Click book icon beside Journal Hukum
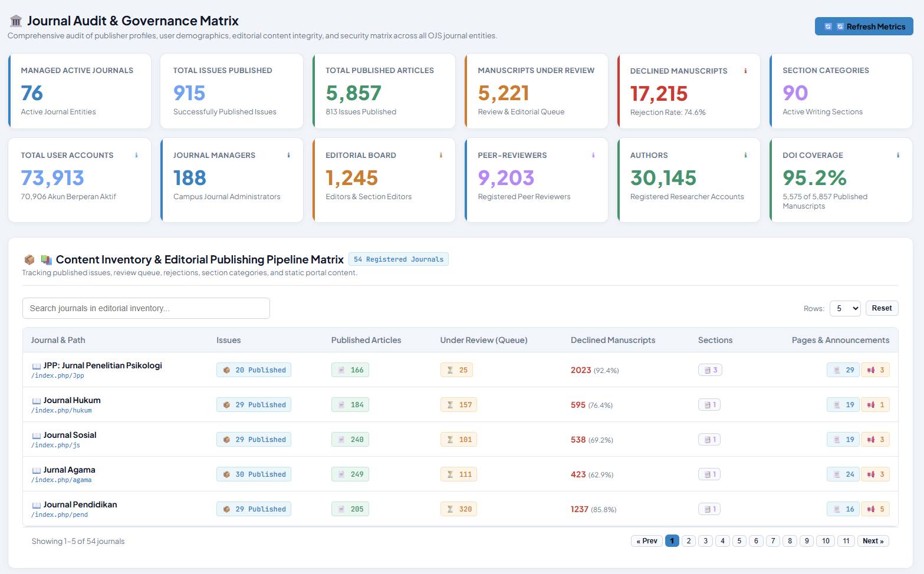924x574 pixels. click(36, 401)
